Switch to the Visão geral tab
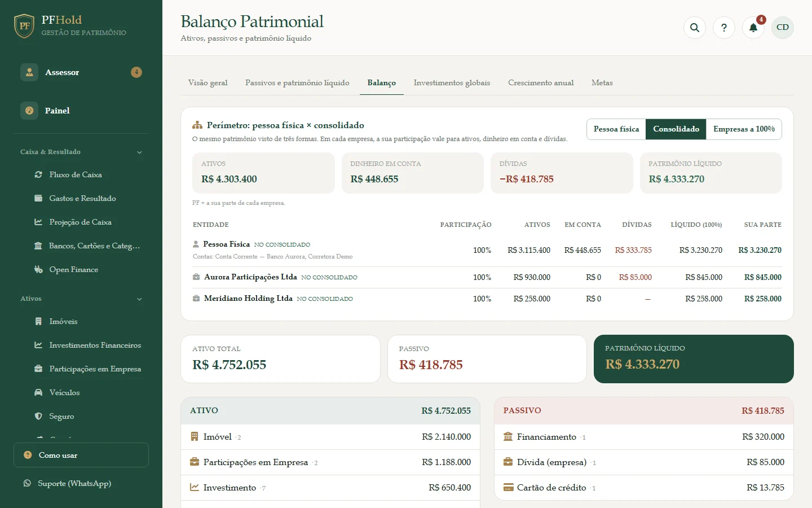 208,83
